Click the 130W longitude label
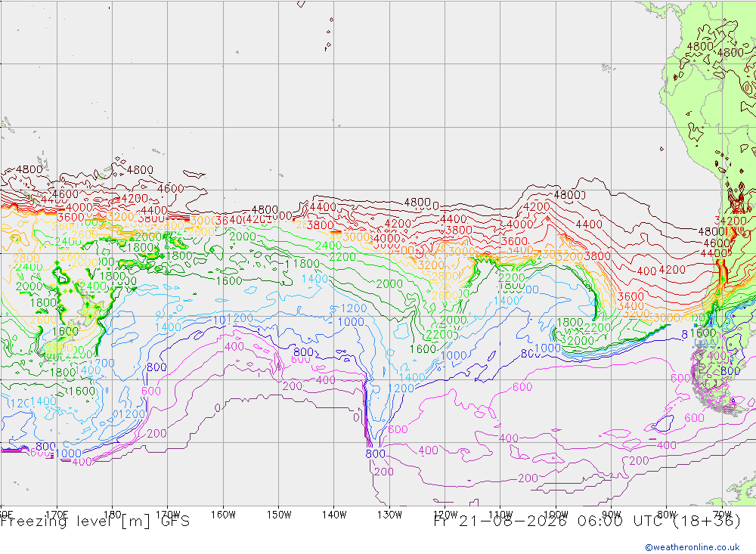Viewport: 756px width, 554px height. [389, 515]
